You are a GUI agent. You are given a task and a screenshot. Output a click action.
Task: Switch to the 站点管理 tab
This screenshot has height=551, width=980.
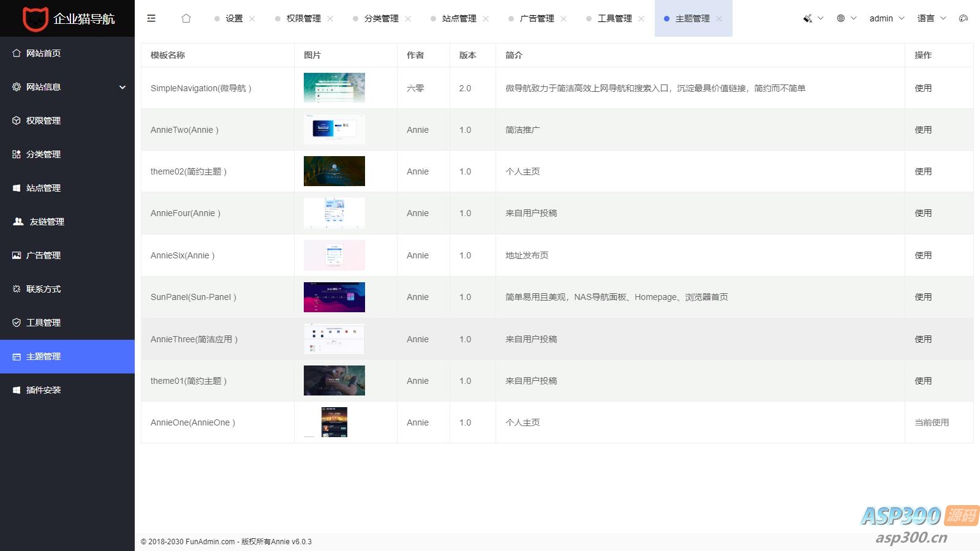point(459,18)
